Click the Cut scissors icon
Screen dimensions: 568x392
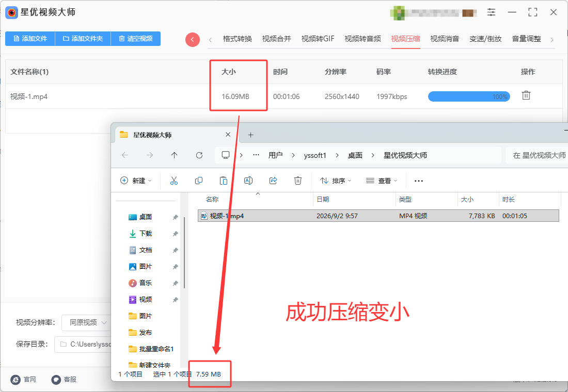pos(174,181)
